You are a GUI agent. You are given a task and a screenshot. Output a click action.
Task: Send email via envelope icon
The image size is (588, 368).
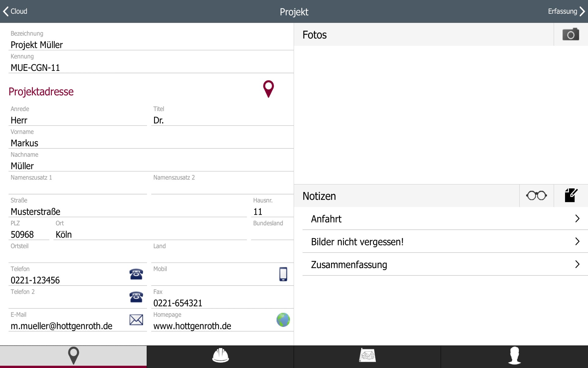pos(136,320)
